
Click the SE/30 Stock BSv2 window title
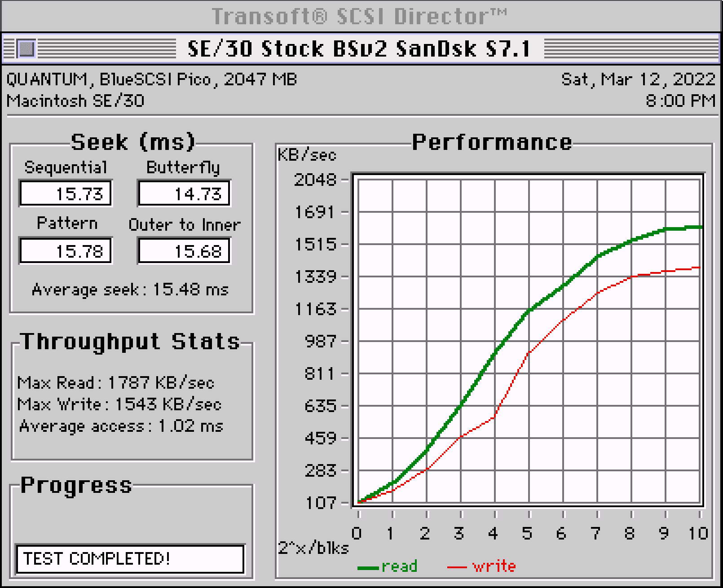359,48
